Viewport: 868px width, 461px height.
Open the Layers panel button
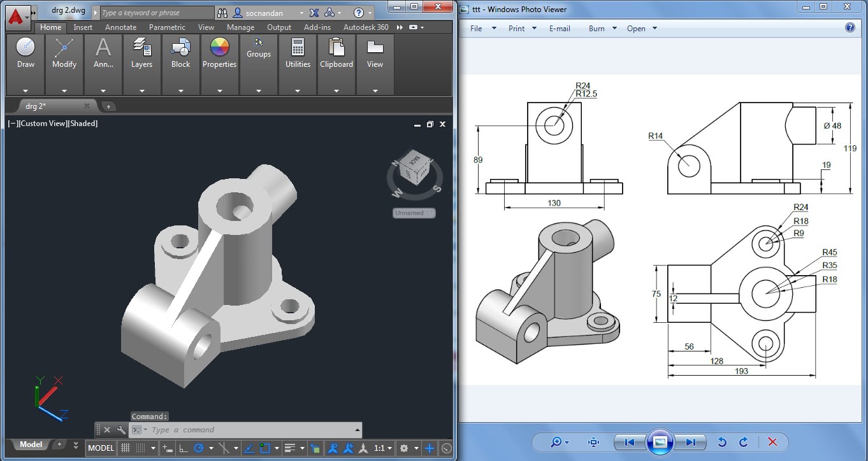point(141,53)
